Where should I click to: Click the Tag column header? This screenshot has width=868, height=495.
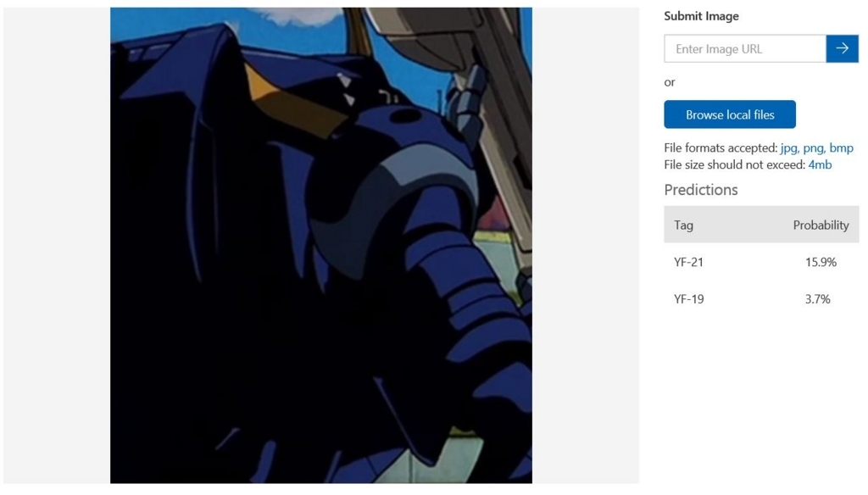click(684, 225)
